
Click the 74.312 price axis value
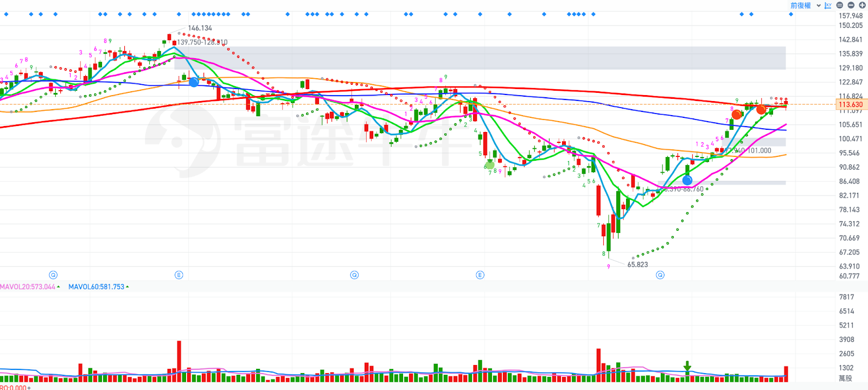tap(850, 224)
